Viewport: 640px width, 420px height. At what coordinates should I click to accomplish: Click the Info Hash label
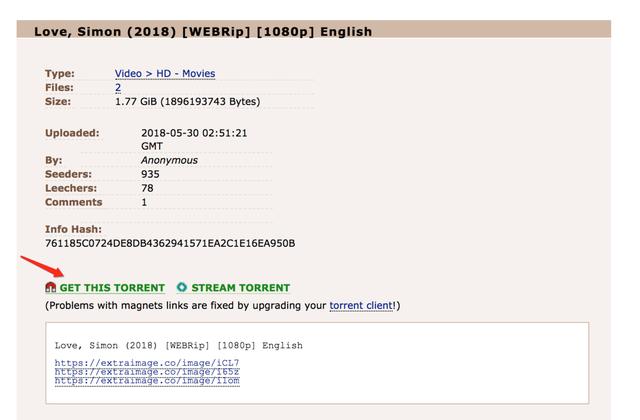[73, 229]
